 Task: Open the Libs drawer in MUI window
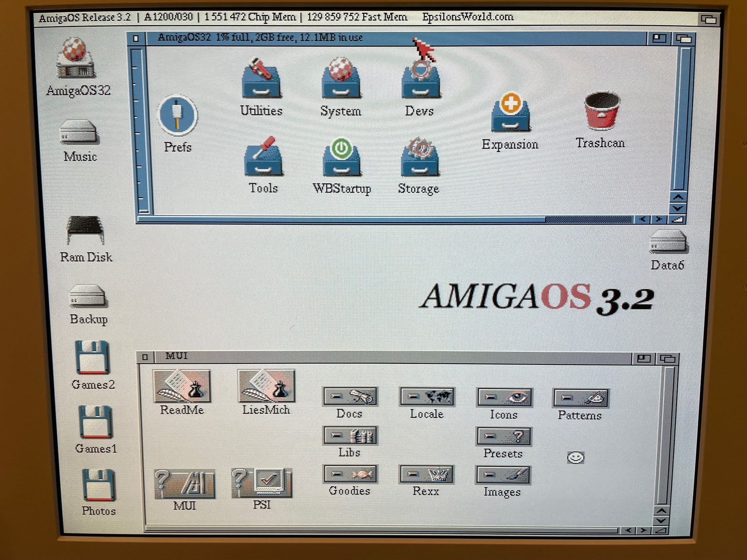pos(350,435)
